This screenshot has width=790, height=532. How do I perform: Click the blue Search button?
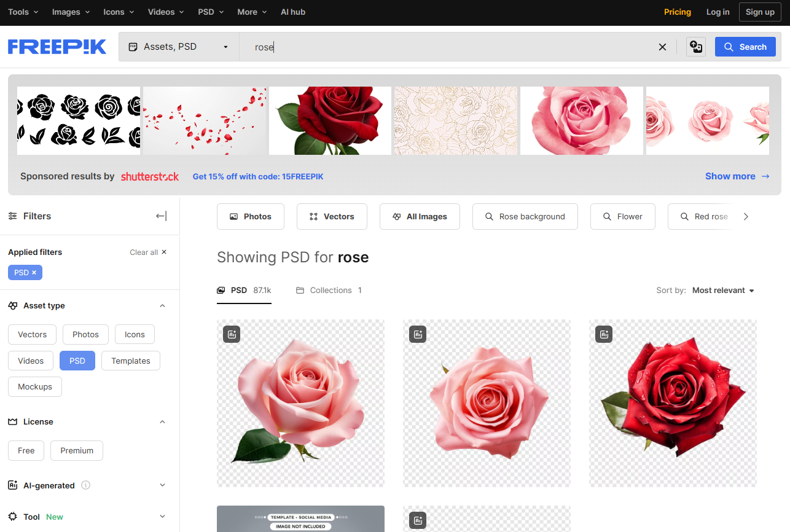coord(745,47)
